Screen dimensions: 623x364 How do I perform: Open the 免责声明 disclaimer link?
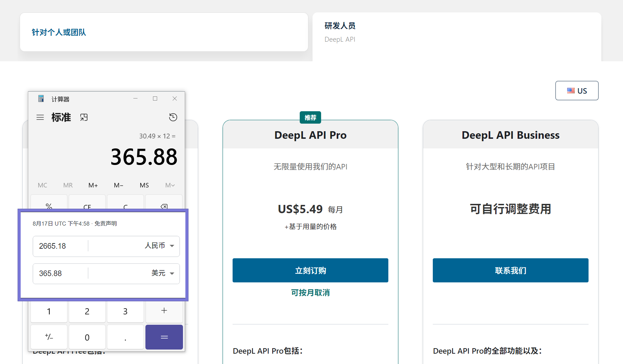point(105,223)
